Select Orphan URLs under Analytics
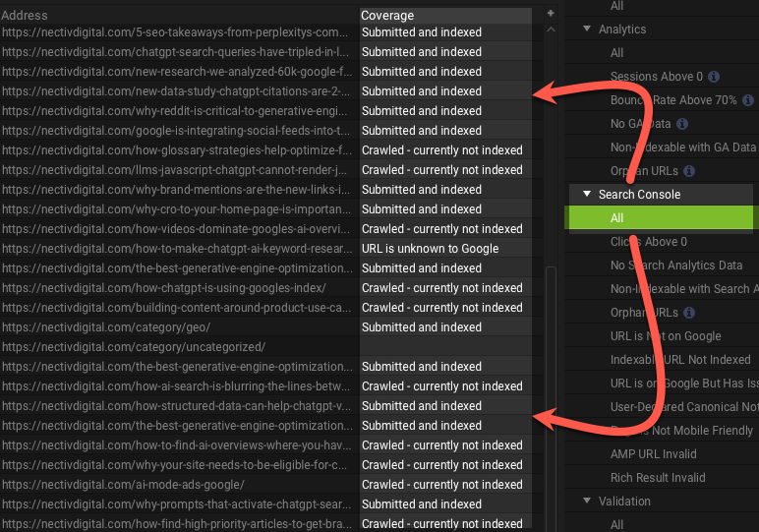This screenshot has width=759, height=532. click(x=644, y=171)
